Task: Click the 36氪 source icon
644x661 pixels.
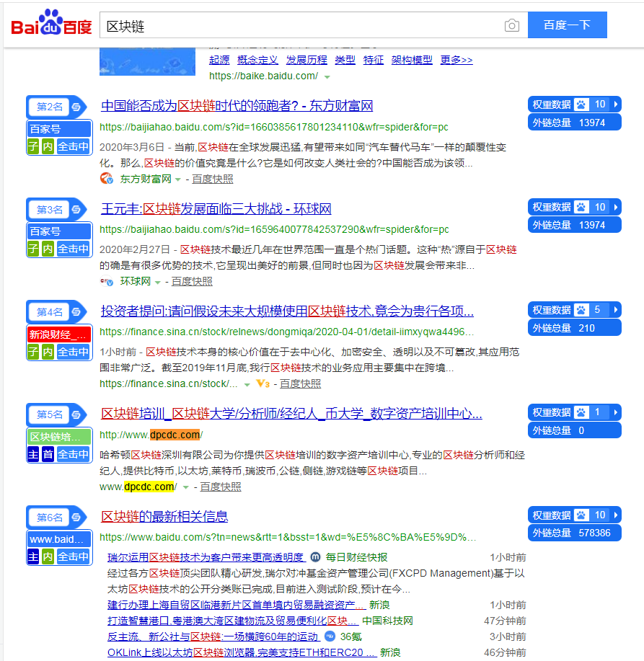Action: tap(330, 636)
